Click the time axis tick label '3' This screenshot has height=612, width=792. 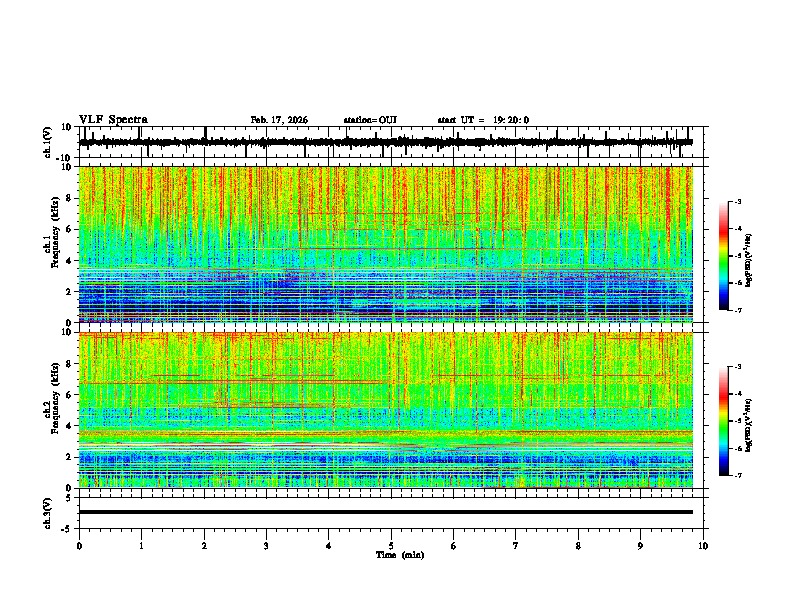[x=266, y=546]
